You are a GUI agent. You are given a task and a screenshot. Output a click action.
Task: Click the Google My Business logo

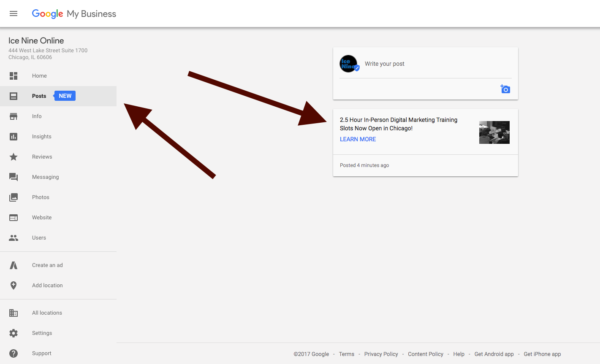[74, 13]
